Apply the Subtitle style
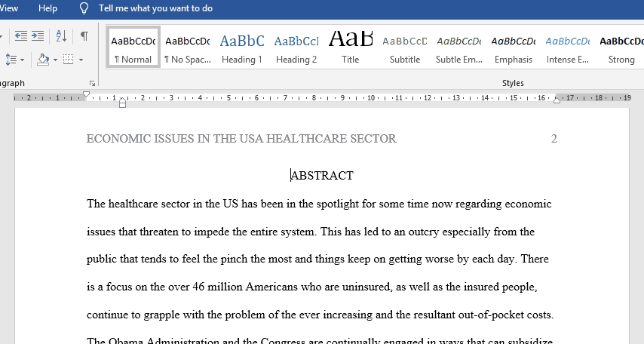The height and width of the screenshot is (344, 644). 404,48
